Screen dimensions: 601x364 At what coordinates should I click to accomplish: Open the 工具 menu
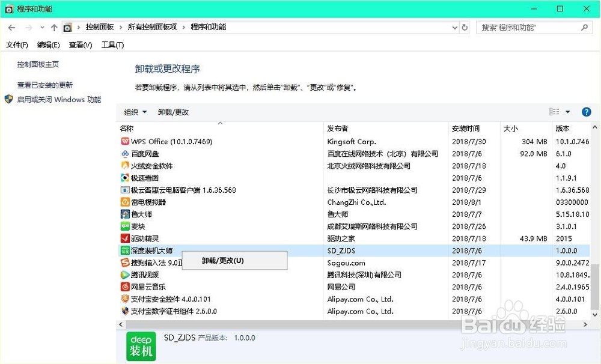(x=112, y=44)
